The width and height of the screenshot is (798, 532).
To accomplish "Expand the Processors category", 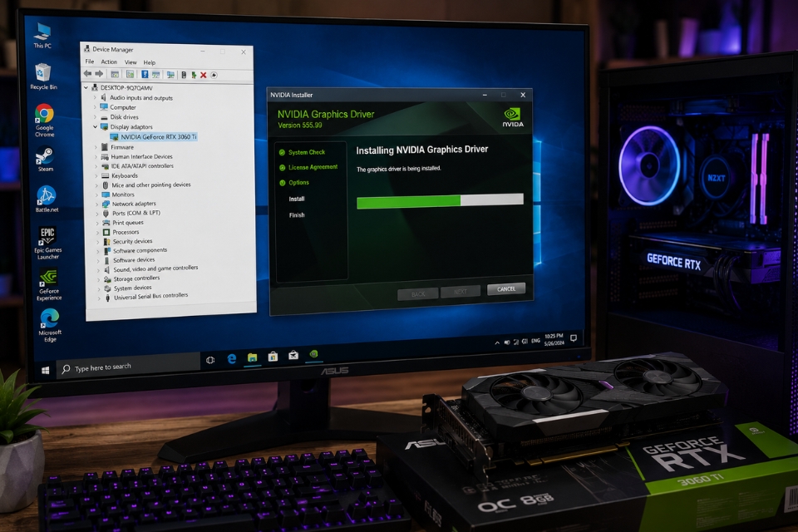I will point(97,232).
